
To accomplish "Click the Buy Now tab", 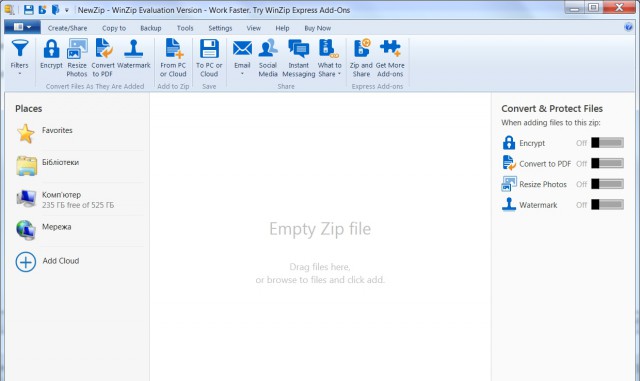I will (318, 28).
